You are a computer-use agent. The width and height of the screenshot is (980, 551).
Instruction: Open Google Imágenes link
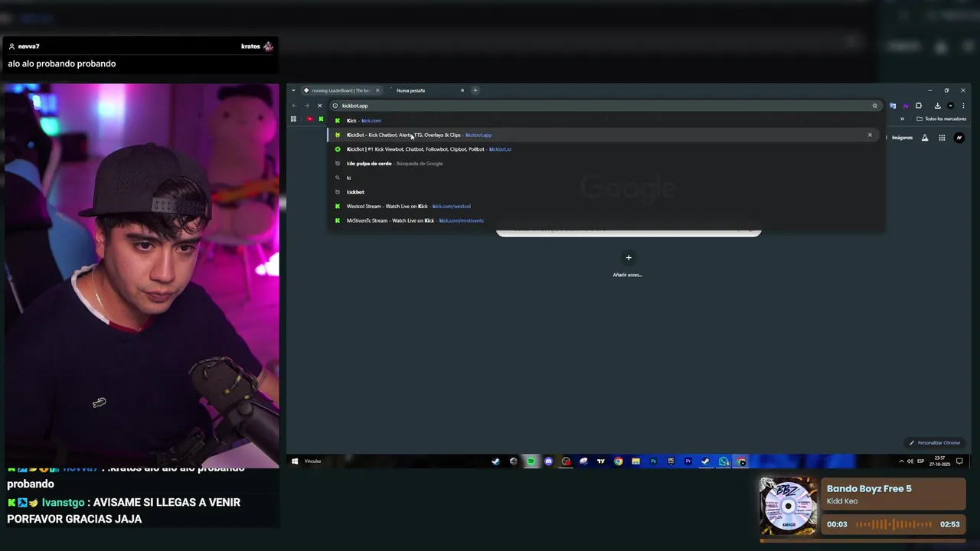pos(902,138)
